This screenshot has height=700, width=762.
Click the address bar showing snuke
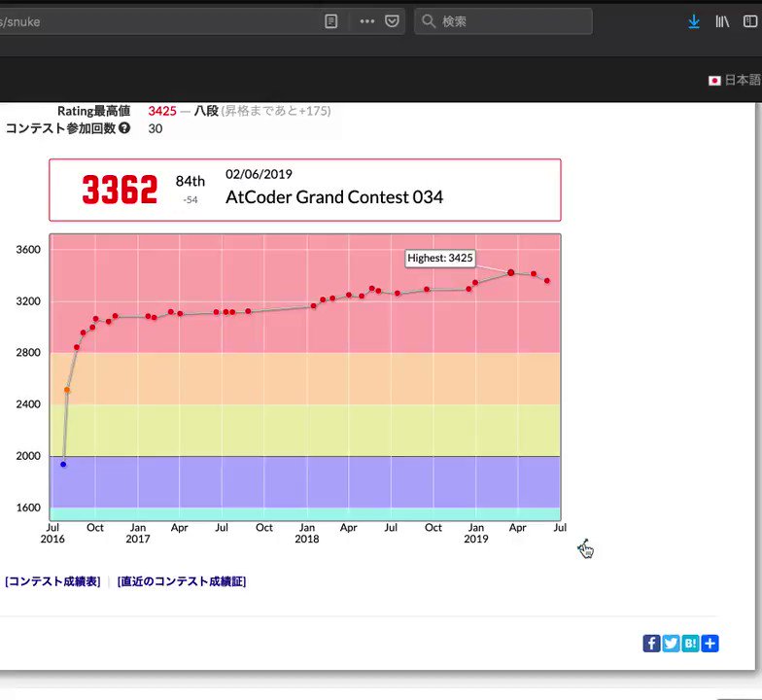pyautogui.click(x=202, y=21)
